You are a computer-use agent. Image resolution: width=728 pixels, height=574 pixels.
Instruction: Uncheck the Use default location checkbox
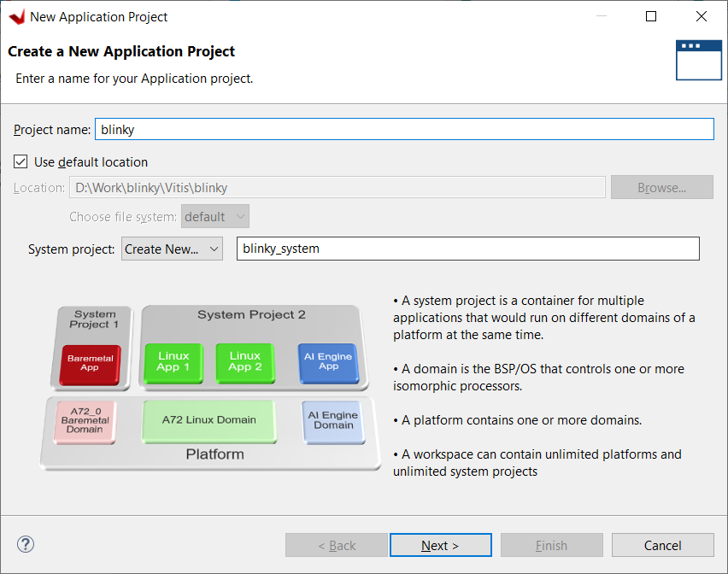coord(21,161)
